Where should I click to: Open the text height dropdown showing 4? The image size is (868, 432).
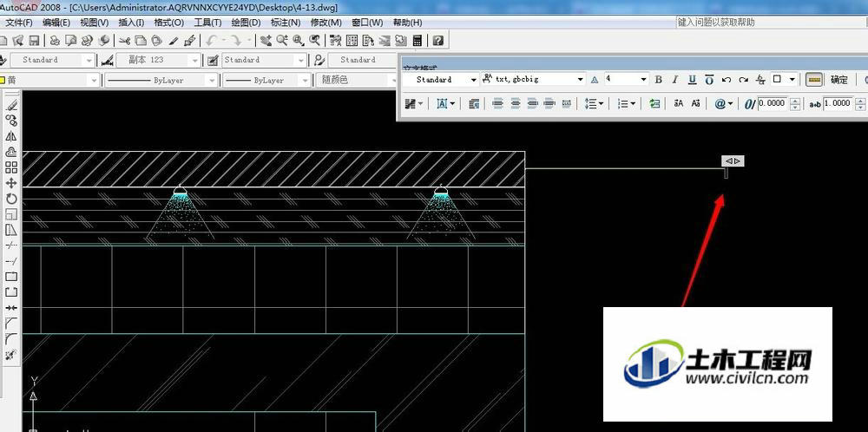click(643, 80)
